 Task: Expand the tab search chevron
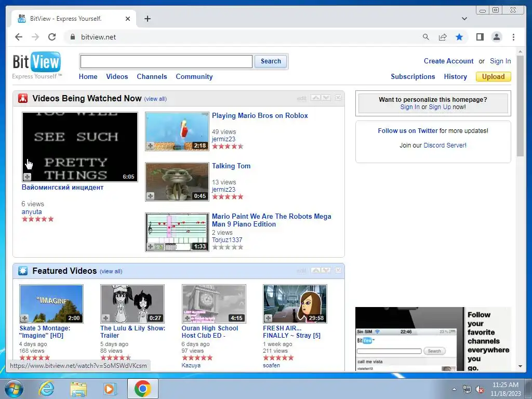click(x=464, y=19)
